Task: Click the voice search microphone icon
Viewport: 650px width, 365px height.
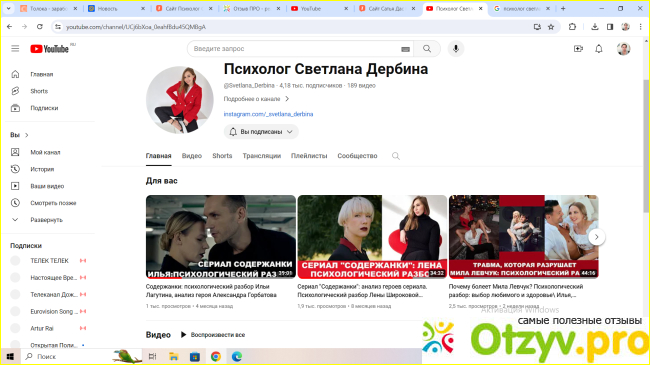Action: [456, 49]
